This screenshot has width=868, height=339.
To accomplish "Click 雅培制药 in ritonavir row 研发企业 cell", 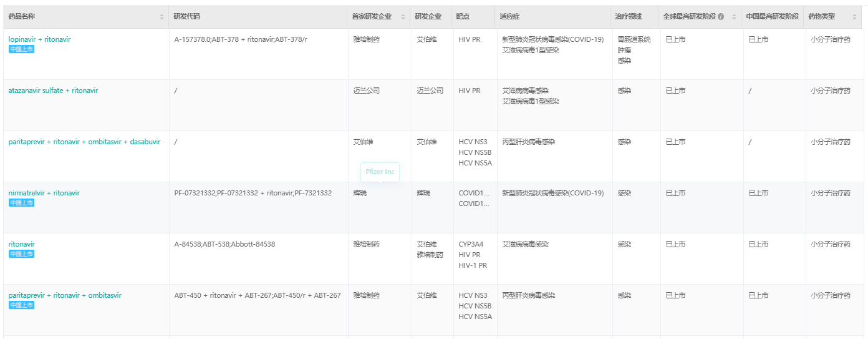I will click(430, 255).
